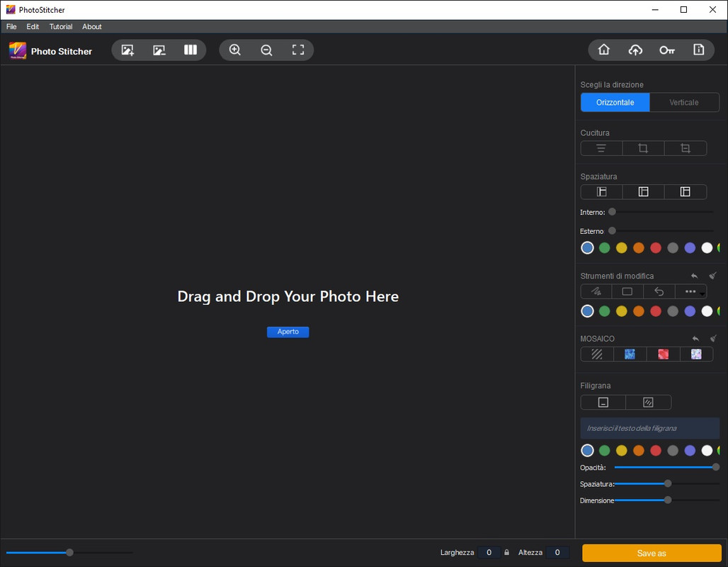Viewport: 728px width, 567px height.
Task: Click the orange Save as button
Action: tap(652, 553)
